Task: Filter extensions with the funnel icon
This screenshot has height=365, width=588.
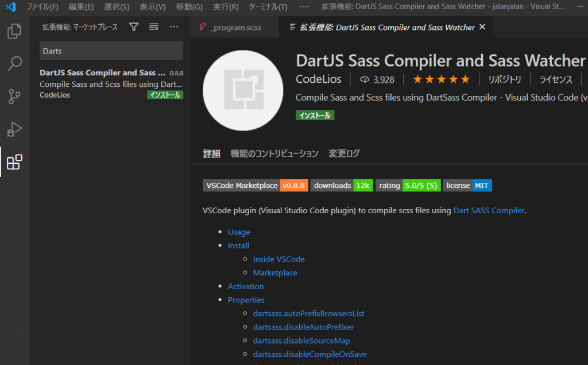Action: click(134, 27)
